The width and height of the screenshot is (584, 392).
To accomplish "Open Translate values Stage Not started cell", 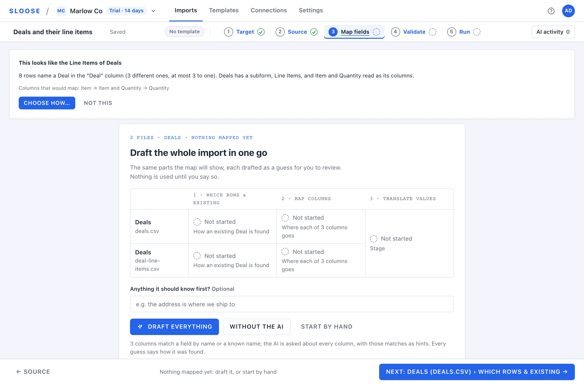I will click(409, 243).
